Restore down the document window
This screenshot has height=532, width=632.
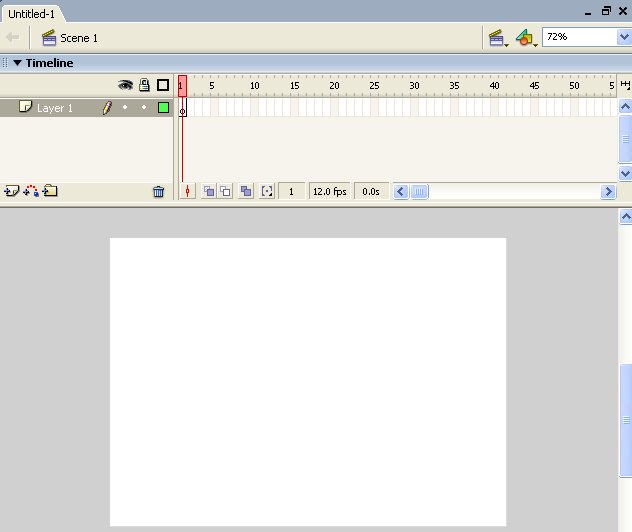pos(606,11)
